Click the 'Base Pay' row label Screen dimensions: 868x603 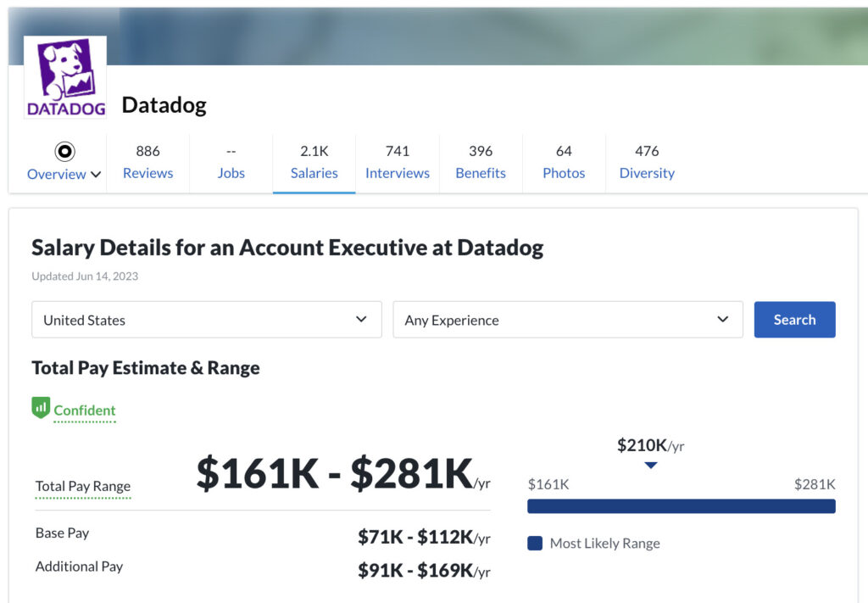(62, 533)
